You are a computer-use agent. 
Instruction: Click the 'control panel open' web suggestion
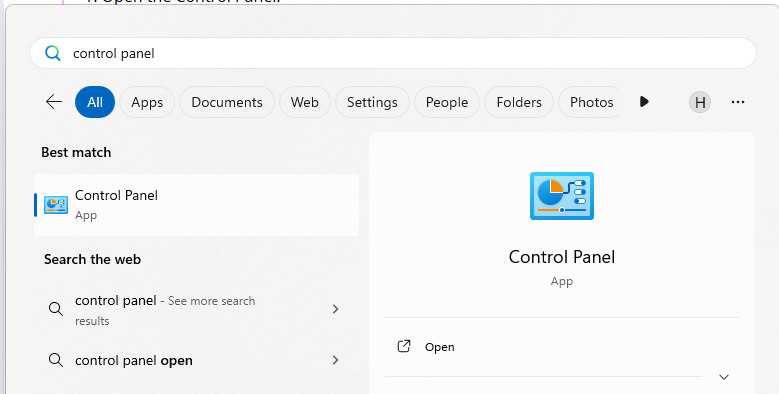pos(196,360)
